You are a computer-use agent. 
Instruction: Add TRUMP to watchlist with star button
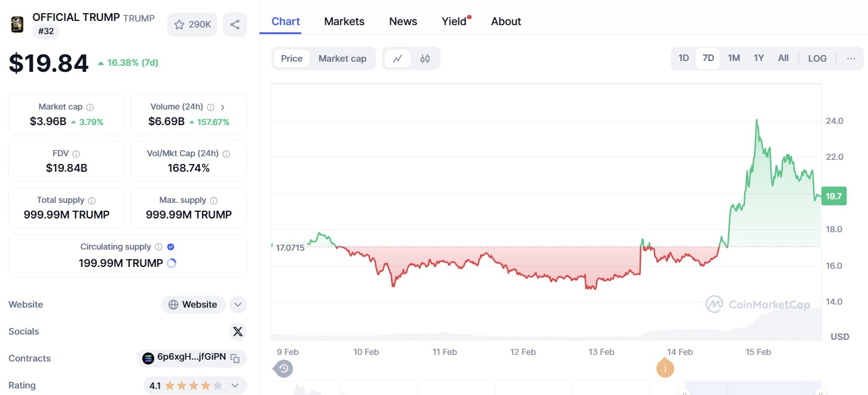point(192,25)
